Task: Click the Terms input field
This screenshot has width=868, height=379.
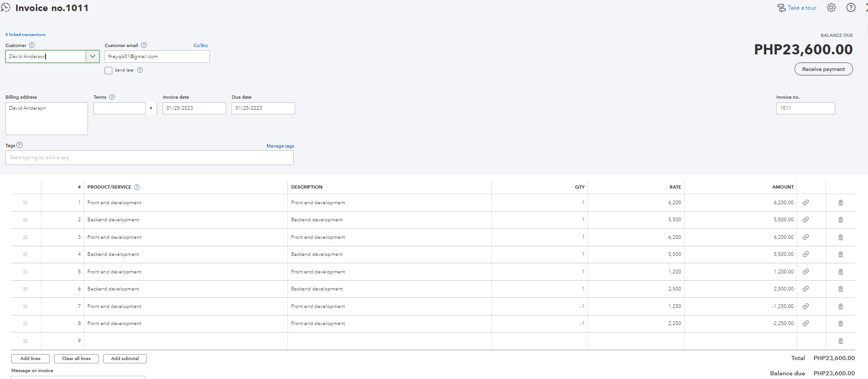Action: (x=120, y=108)
